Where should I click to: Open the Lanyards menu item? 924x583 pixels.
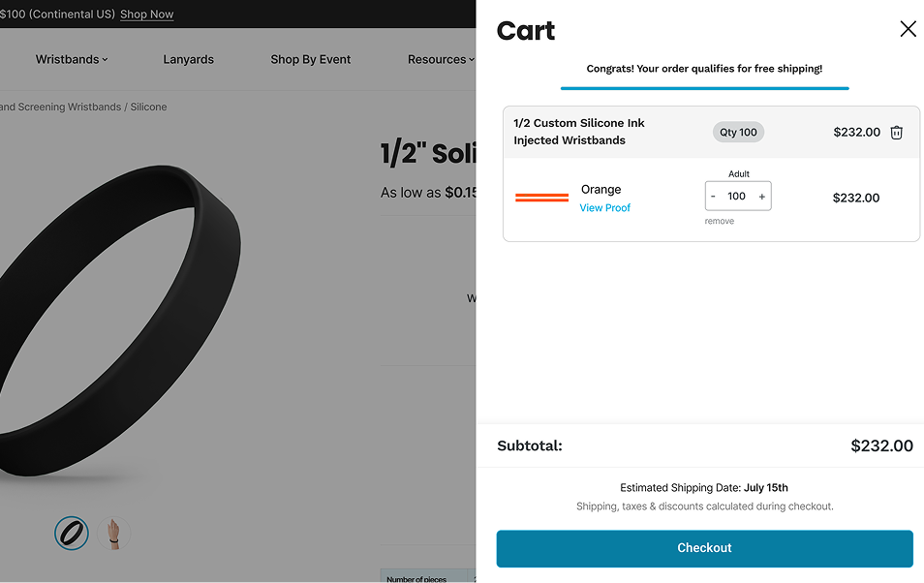pos(188,59)
